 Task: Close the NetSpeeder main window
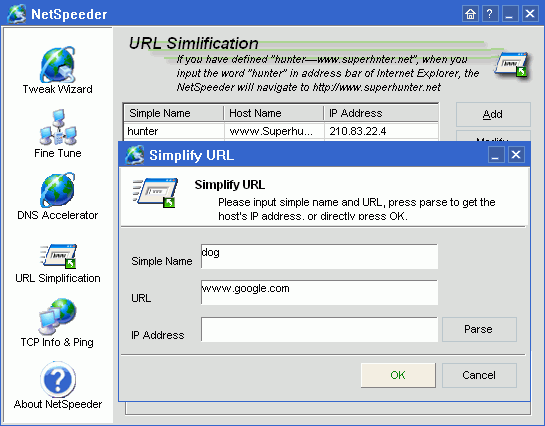530,14
